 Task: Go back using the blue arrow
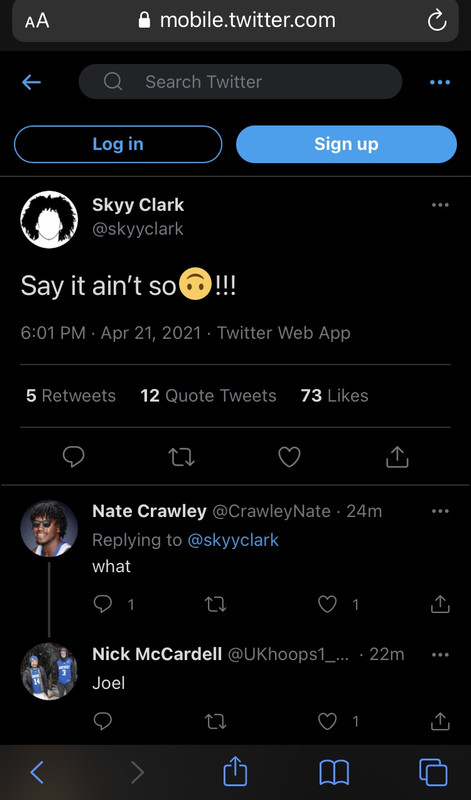pyautogui.click(x=31, y=82)
